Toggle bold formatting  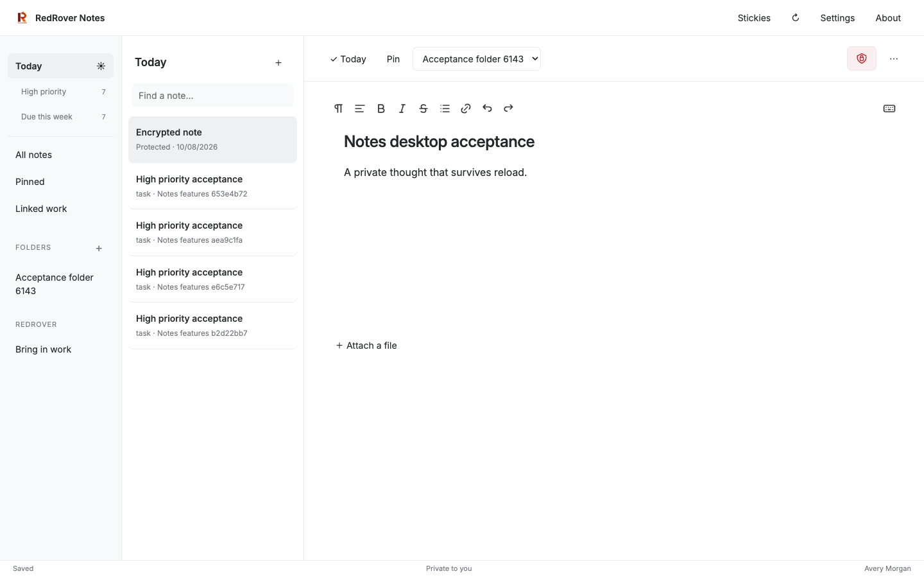381,109
